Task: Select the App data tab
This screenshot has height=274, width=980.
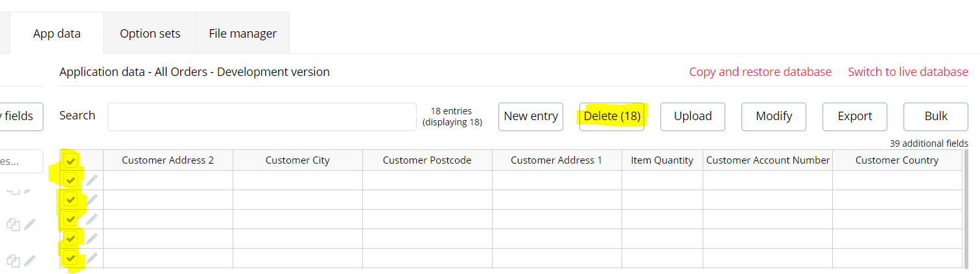Action: point(57,33)
